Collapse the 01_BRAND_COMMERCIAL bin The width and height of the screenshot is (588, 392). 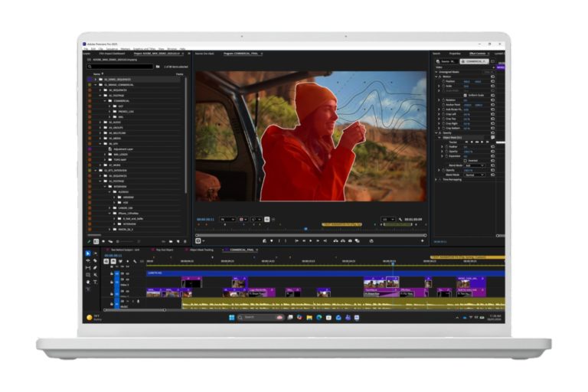[95, 85]
